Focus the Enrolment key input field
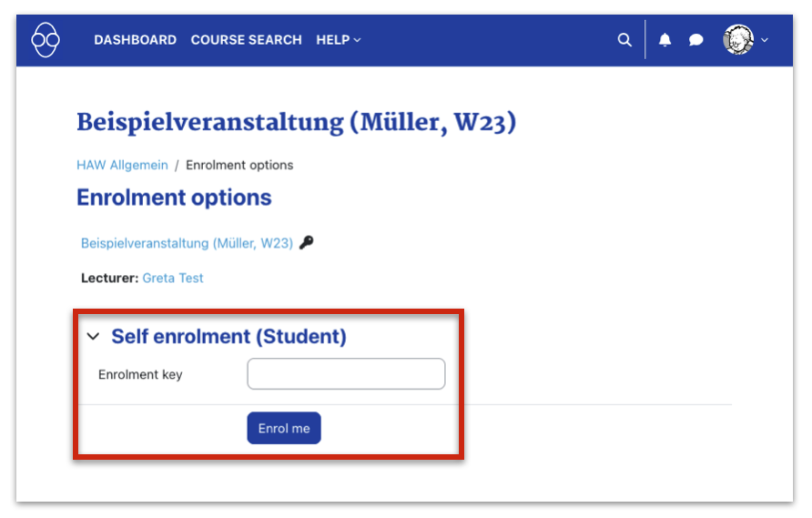This screenshot has height=518, width=812. (346, 374)
